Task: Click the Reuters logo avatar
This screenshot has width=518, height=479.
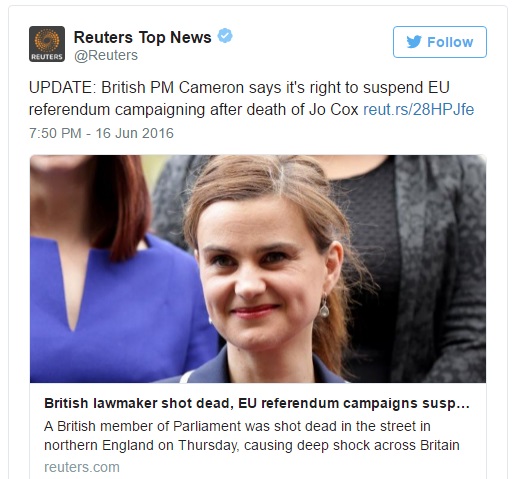Action: (47, 44)
